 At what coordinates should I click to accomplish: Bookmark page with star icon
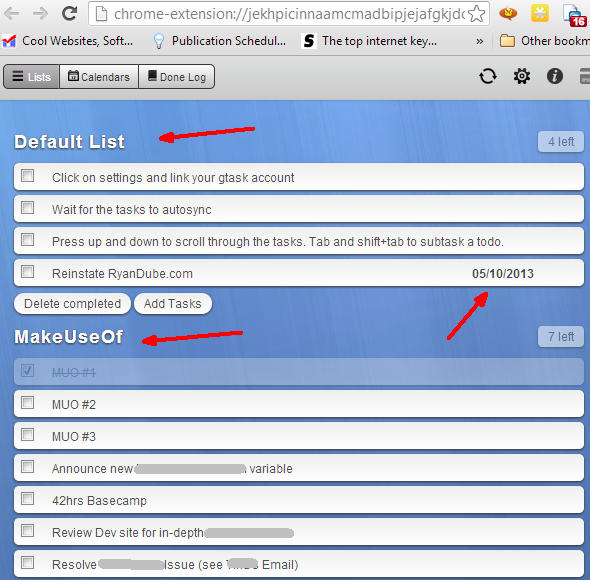[477, 14]
